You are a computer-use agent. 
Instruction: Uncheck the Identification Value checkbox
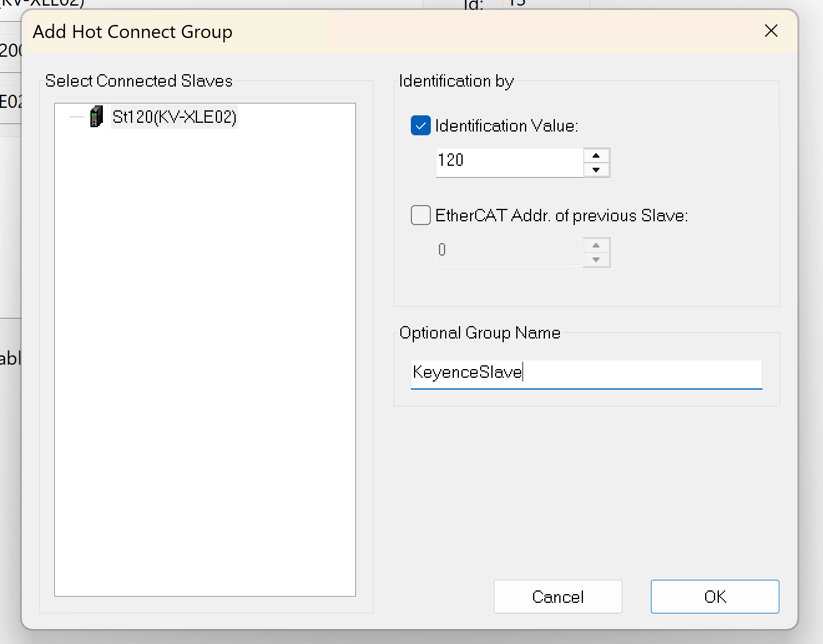coord(421,126)
